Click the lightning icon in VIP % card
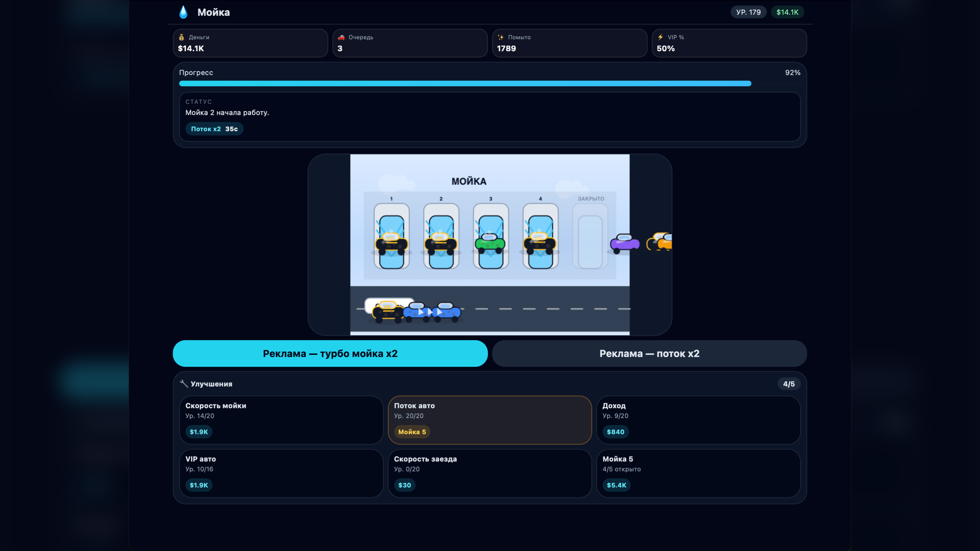 click(x=660, y=37)
